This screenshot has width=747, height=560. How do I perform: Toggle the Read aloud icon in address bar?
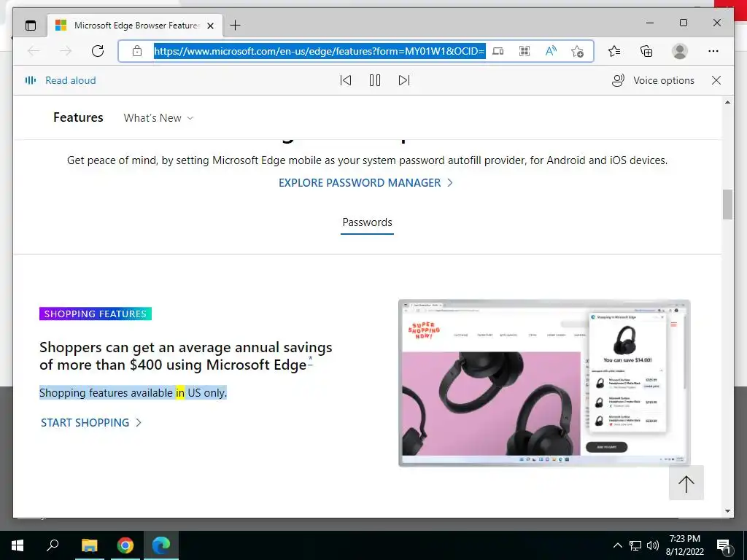(x=551, y=51)
